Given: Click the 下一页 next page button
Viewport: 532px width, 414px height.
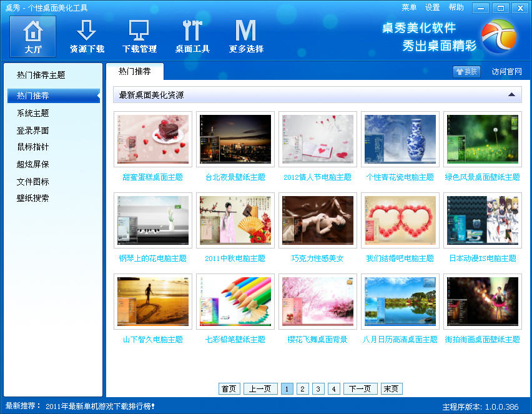Looking at the screenshot, I should [x=360, y=388].
